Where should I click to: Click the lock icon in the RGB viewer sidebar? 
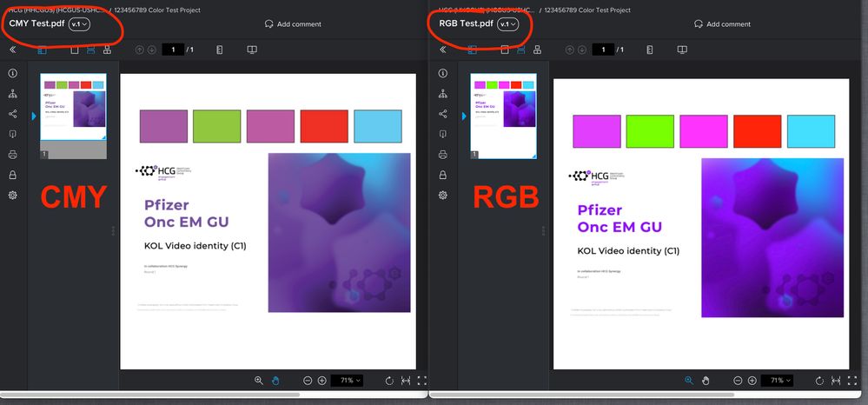coord(442,175)
